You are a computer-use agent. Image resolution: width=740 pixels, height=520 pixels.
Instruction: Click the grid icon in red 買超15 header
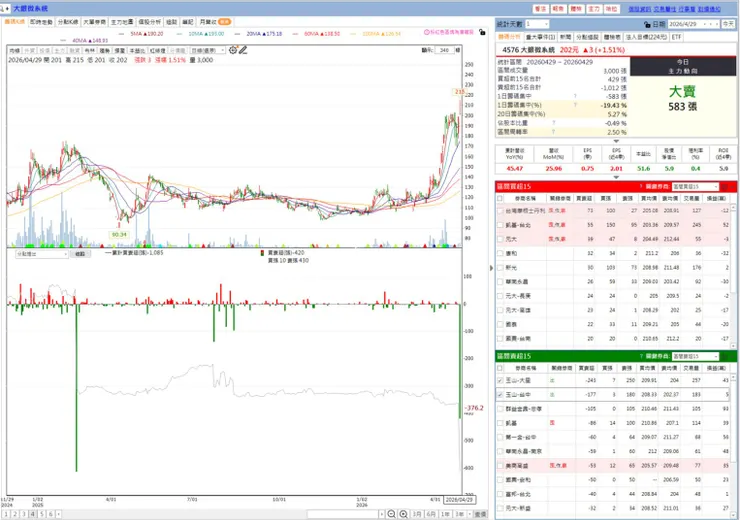click(x=725, y=186)
